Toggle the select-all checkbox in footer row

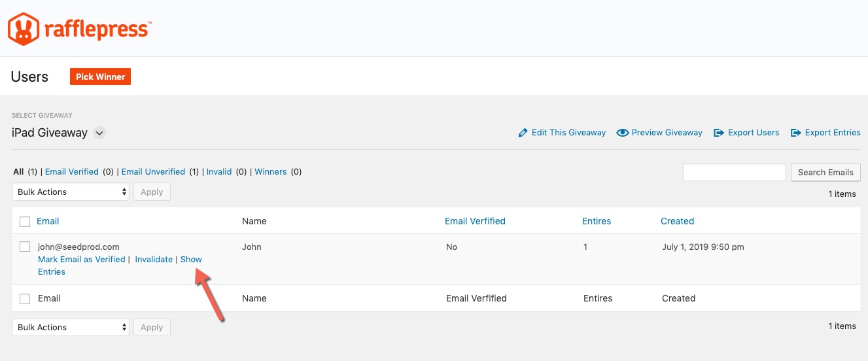point(25,299)
